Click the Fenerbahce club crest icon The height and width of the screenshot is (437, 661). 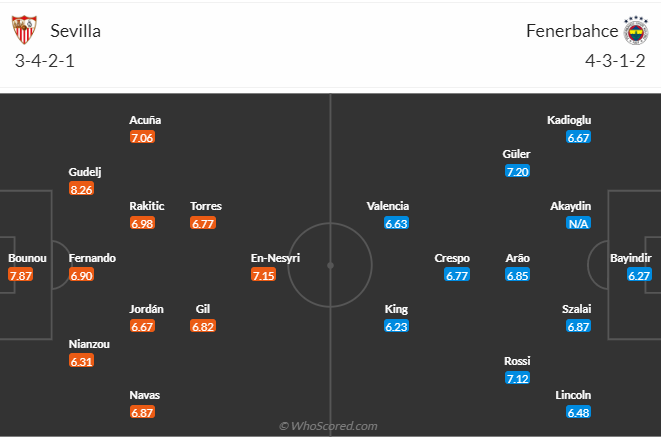coord(636,30)
